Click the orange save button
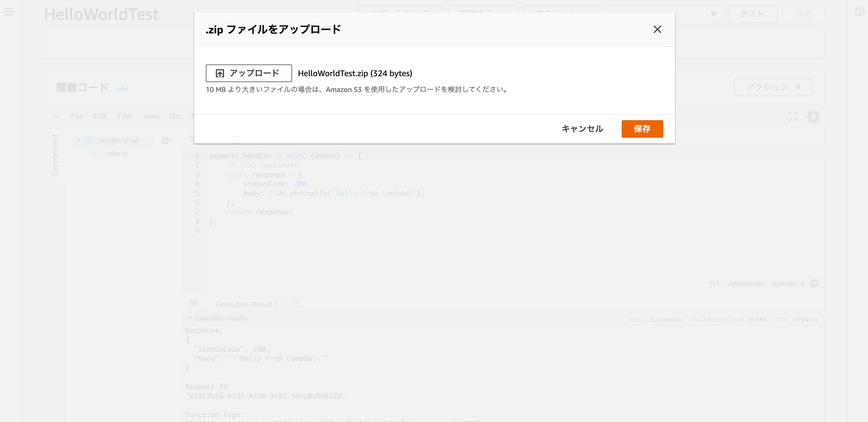Screen dimensions: 868x422 pos(642,129)
